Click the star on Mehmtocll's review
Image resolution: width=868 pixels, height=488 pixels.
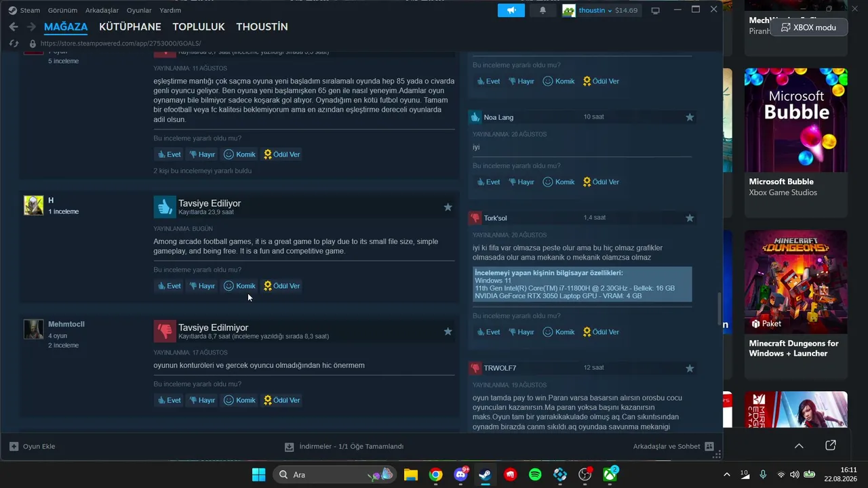click(448, 331)
